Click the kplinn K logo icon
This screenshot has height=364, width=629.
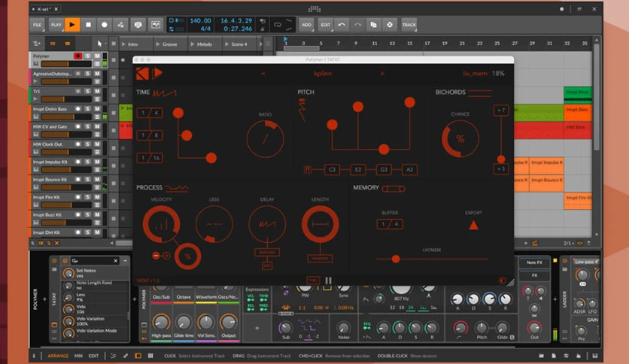point(142,74)
